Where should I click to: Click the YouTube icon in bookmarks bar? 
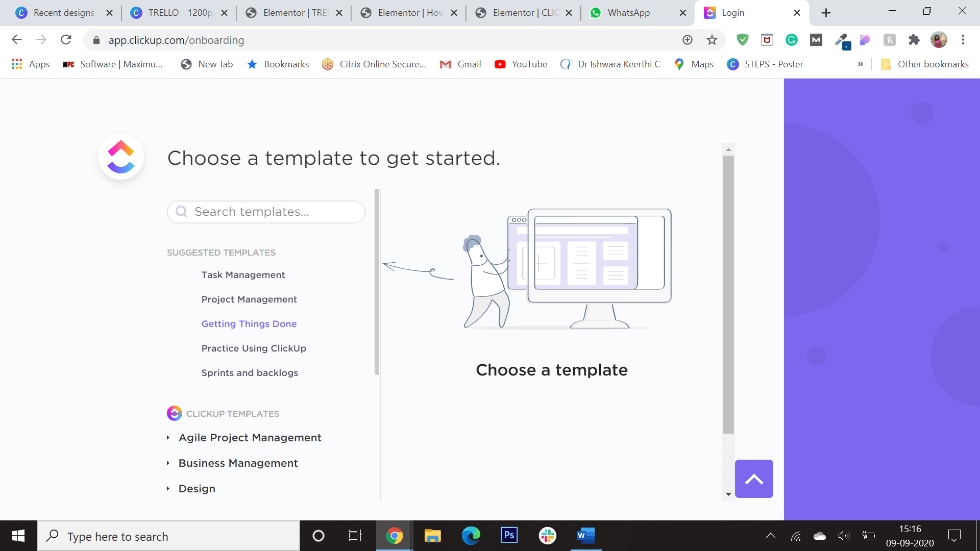click(x=501, y=64)
